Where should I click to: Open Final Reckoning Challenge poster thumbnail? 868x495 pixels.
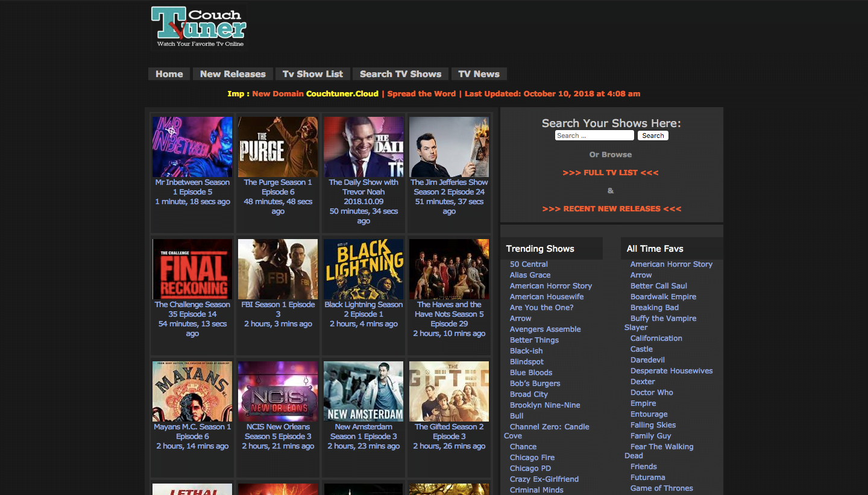(x=192, y=269)
